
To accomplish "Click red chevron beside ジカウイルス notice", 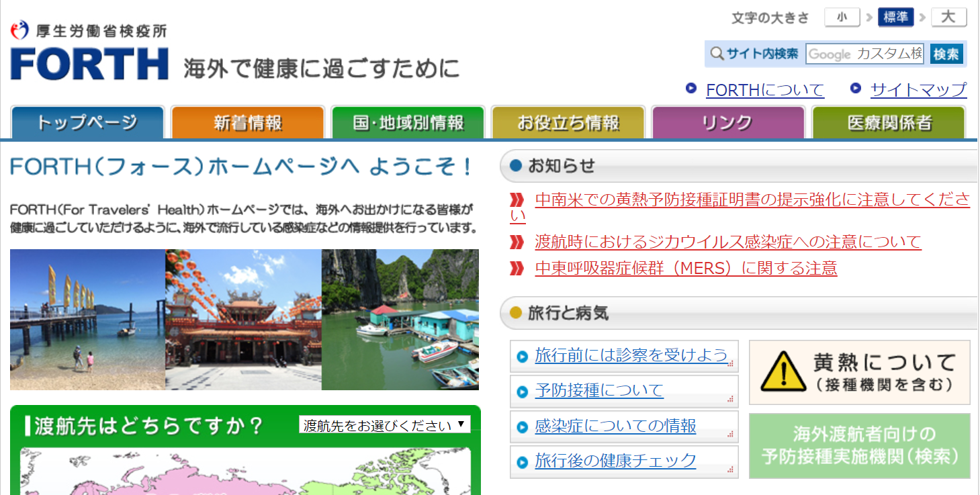I will [x=517, y=242].
